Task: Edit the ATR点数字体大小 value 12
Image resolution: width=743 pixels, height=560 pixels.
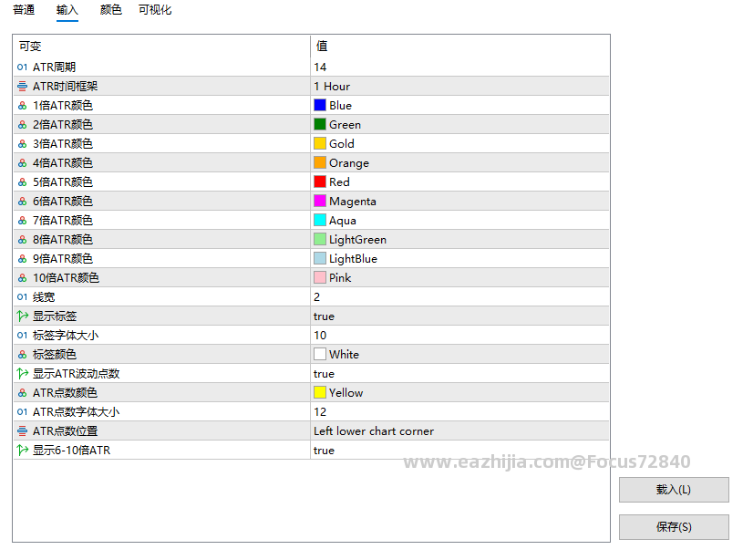Action: click(x=459, y=412)
